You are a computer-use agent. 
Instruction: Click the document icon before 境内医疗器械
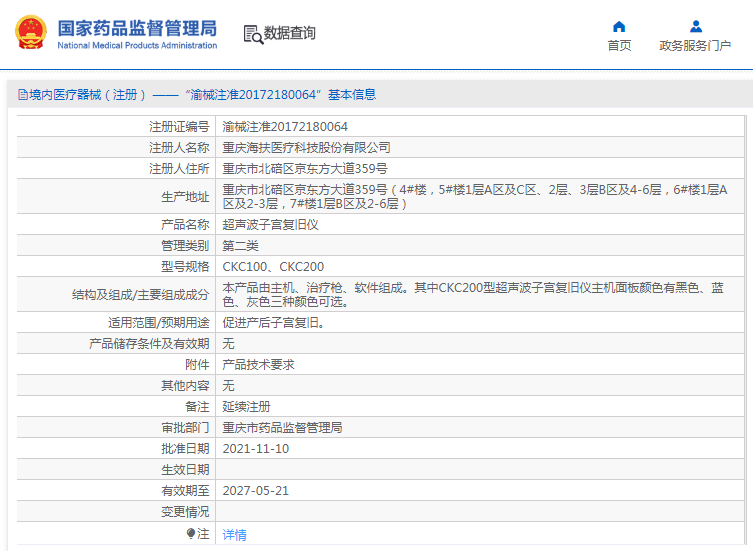point(23,95)
